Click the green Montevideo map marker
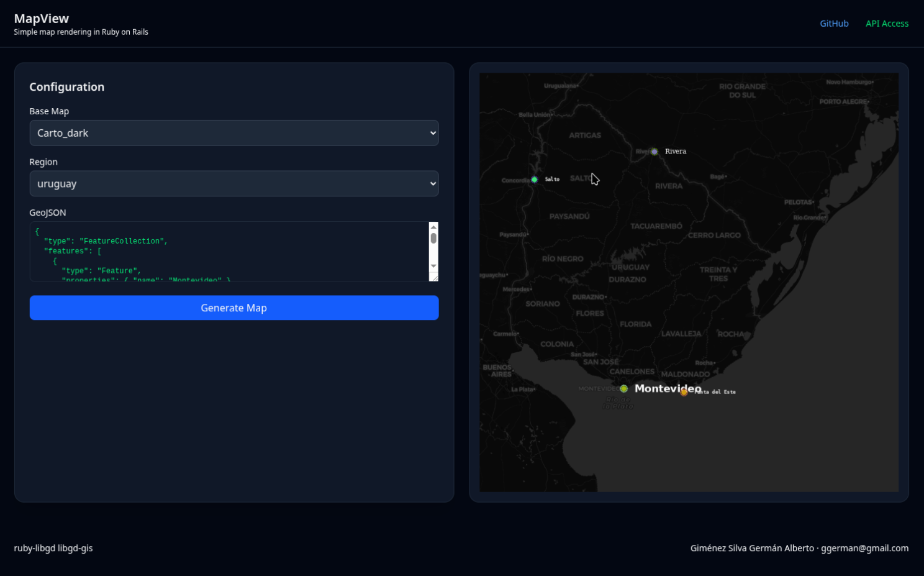 [x=623, y=388]
